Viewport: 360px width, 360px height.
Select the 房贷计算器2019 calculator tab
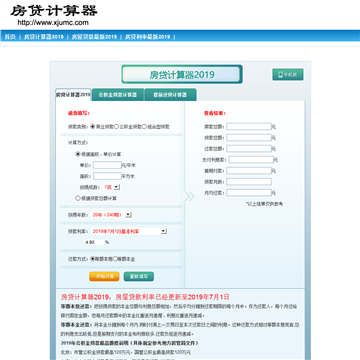73,95
